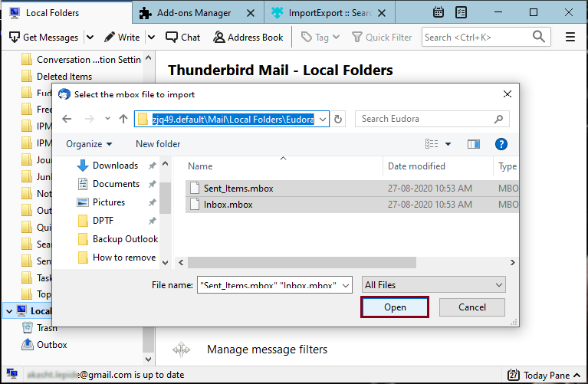This screenshot has width=588, height=384.
Task: Go back in the file dialog
Action: point(67,119)
